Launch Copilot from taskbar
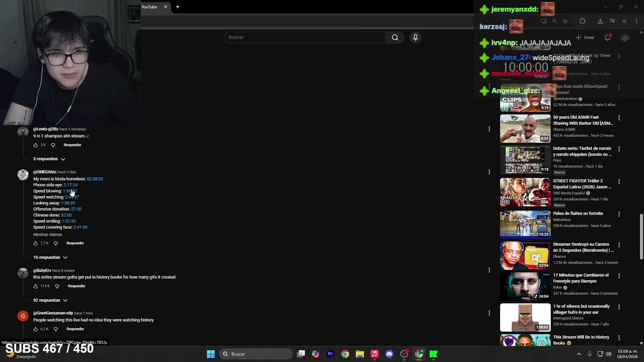Viewport: 644px width, 362px height. 315,354
